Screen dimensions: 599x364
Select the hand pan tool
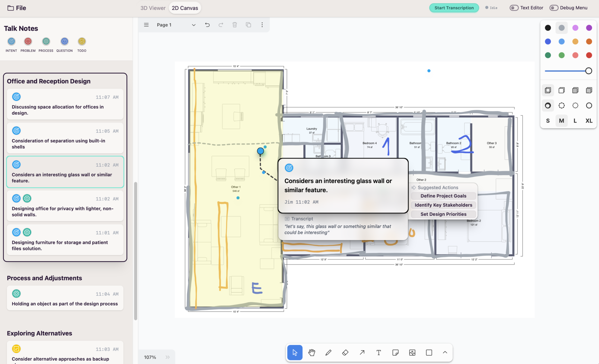[312, 353]
